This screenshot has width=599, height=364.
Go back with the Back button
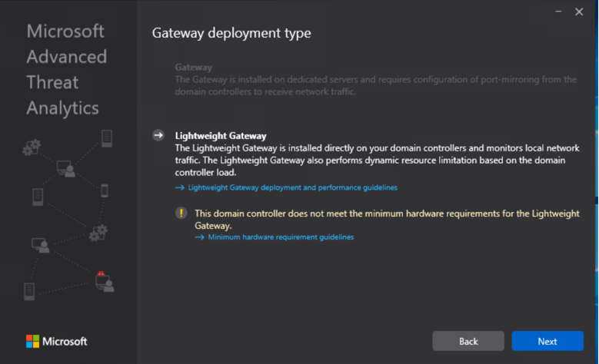[468, 341]
